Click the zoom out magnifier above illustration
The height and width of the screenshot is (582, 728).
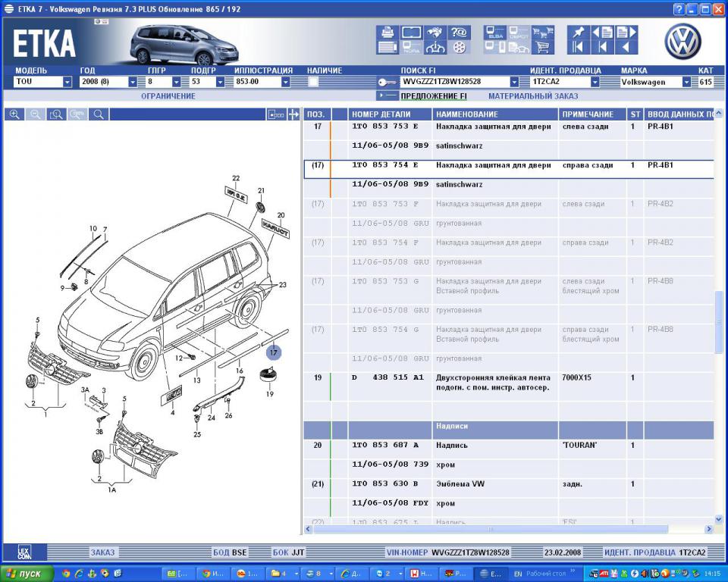pyautogui.click(x=36, y=114)
